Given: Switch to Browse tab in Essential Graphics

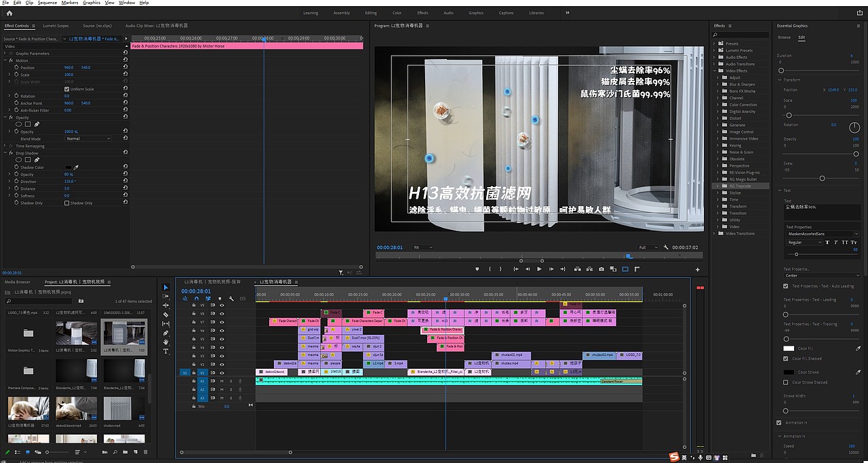Looking at the screenshot, I should tap(785, 37).
